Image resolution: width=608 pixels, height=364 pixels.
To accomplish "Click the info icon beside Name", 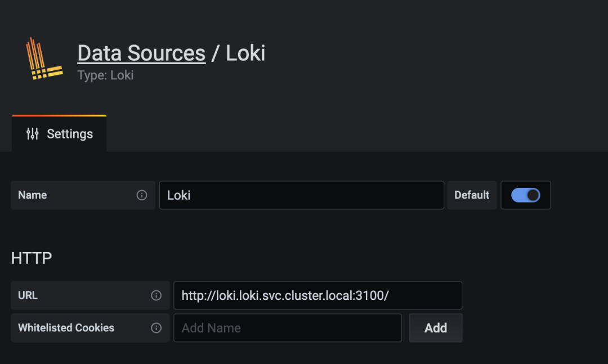I will [142, 195].
